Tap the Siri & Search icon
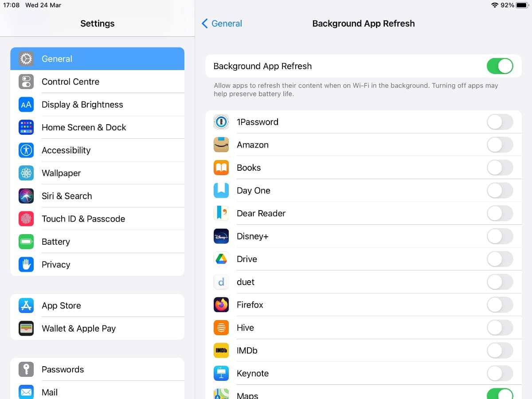Viewport: 532px width, 399px height. [26, 196]
